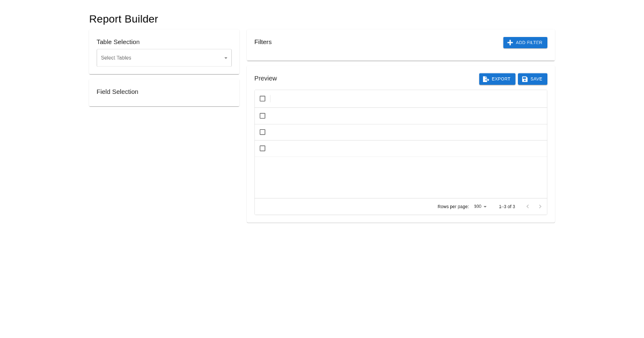644x338 pixels.
Task: Click the Preview section header
Action: pos(266,78)
